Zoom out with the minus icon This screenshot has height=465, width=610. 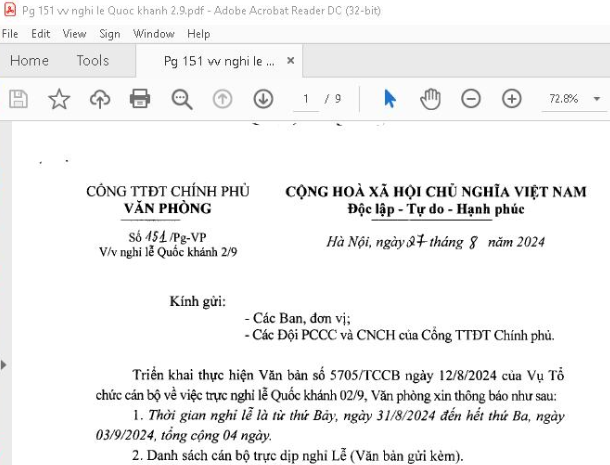pos(471,99)
